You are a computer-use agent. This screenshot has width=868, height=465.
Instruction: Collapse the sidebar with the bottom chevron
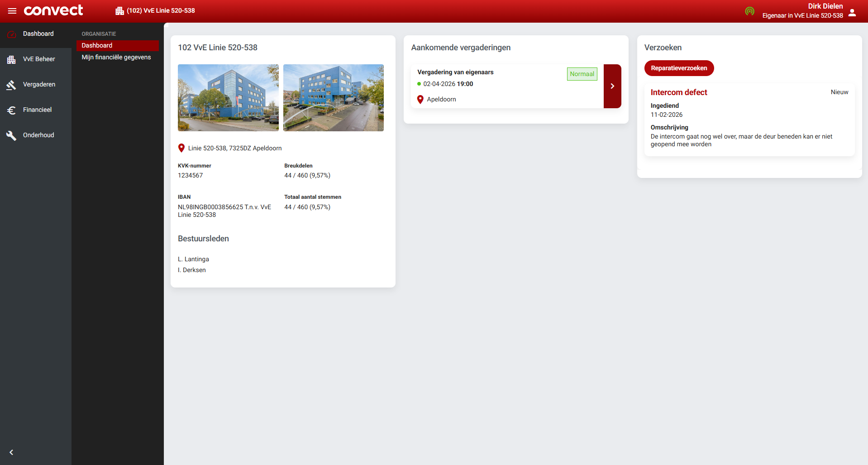point(11,452)
